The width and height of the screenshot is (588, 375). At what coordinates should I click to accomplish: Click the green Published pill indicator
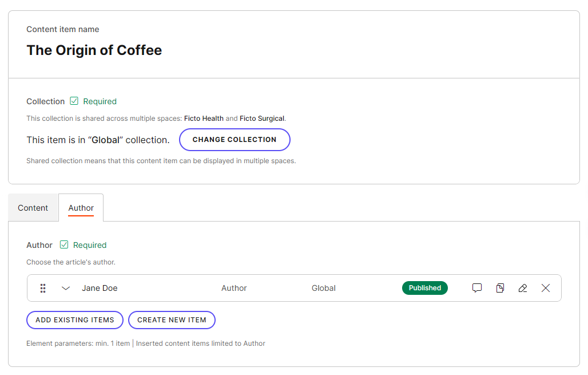pos(424,288)
